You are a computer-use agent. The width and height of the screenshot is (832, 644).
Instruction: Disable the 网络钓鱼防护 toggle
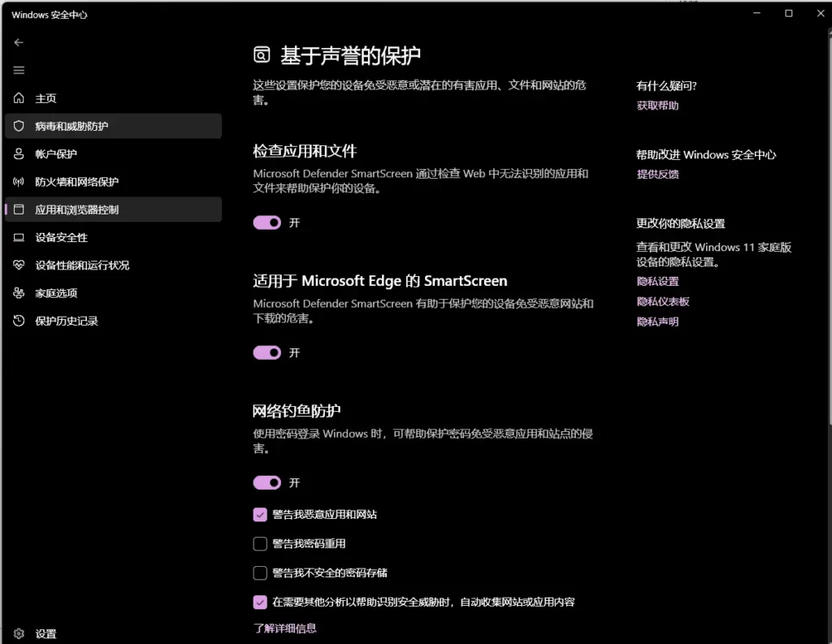[x=266, y=482]
